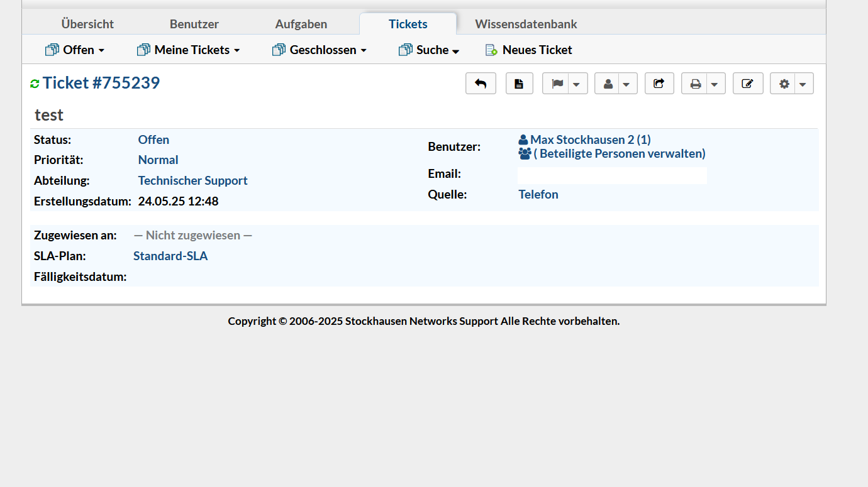The width and height of the screenshot is (868, 487).
Task: Click the back arrow toolbar icon
Action: [x=481, y=84]
